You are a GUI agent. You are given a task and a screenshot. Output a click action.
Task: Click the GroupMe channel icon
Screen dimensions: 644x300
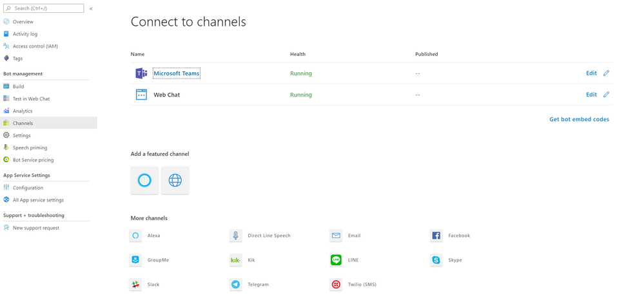pos(135,260)
